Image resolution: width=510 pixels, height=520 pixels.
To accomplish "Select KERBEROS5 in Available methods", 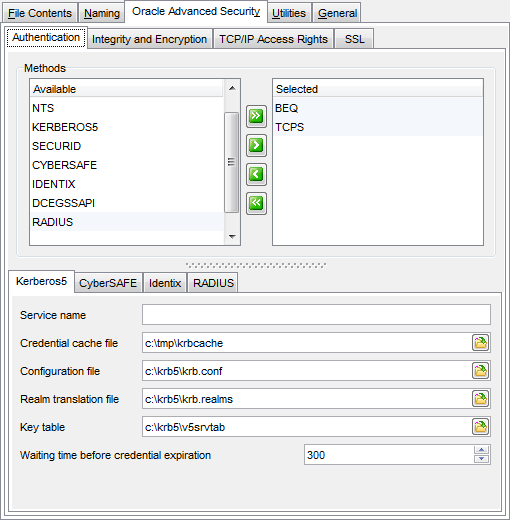I will pyautogui.click(x=127, y=127).
